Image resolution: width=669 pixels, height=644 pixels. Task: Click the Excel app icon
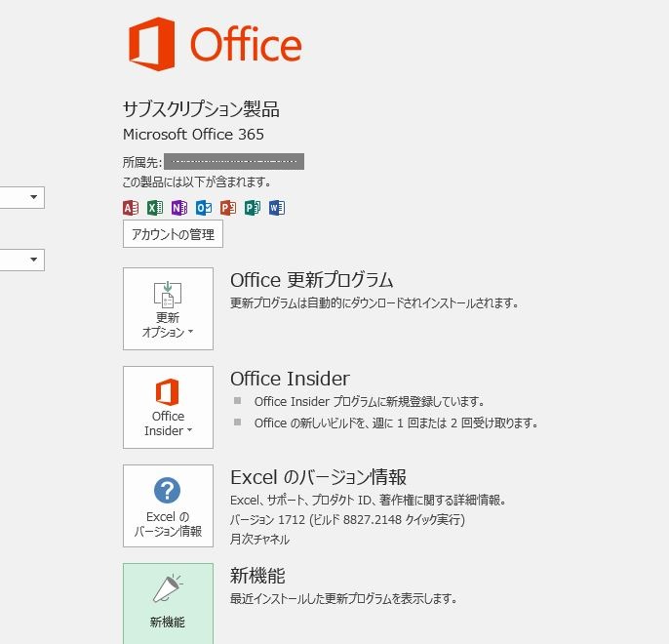click(155, 208)
